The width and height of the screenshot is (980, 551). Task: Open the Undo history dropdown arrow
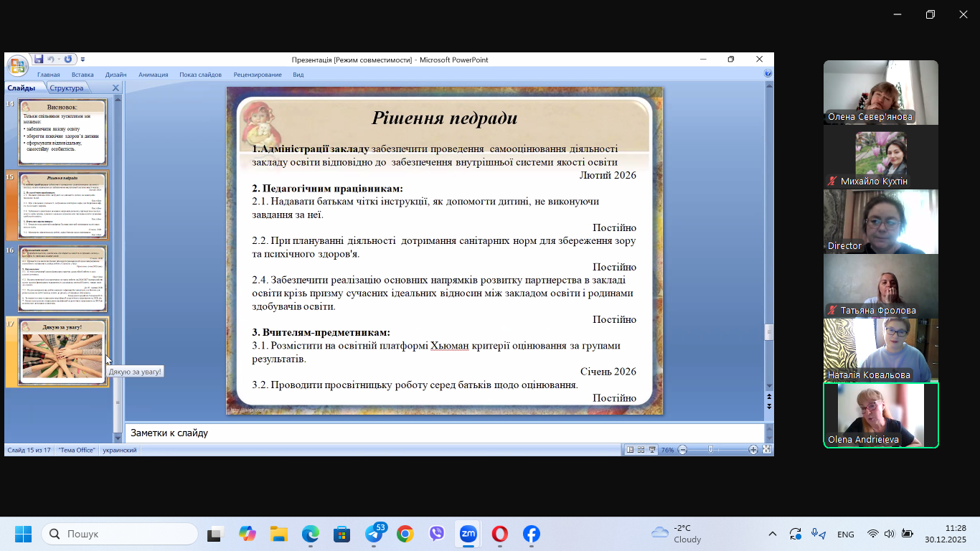coord(60,60)
